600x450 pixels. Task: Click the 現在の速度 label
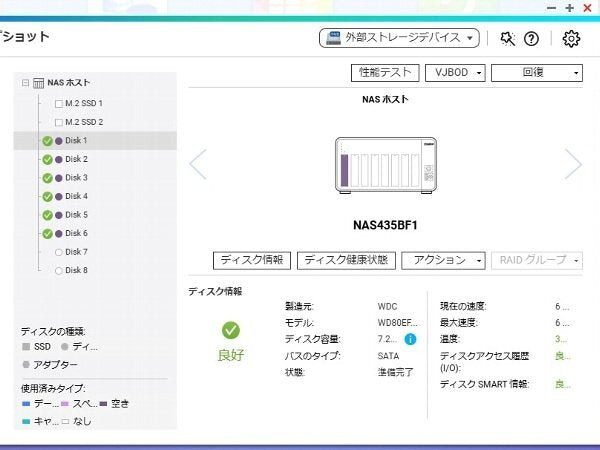click(x=463, y=306)
